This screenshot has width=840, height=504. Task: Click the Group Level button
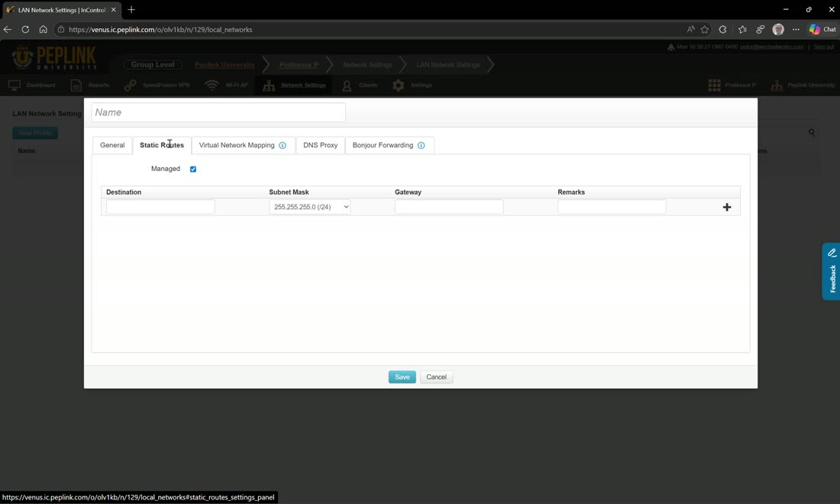(x=153, y=65)
